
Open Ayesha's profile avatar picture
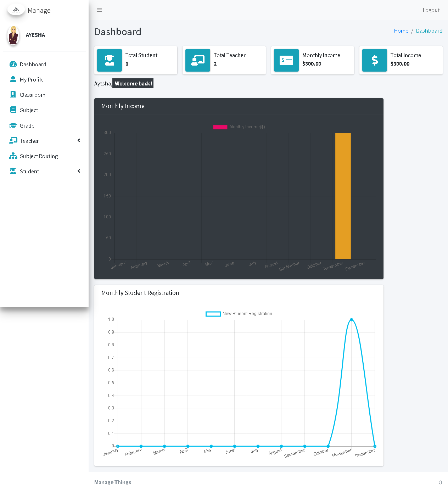[x=13, y=35]
